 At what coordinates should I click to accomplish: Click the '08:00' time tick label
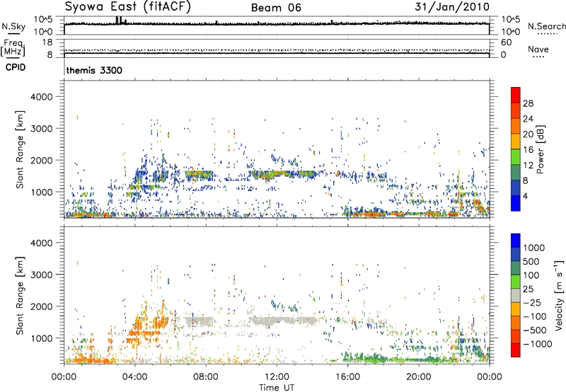click(x=205, y=377)
